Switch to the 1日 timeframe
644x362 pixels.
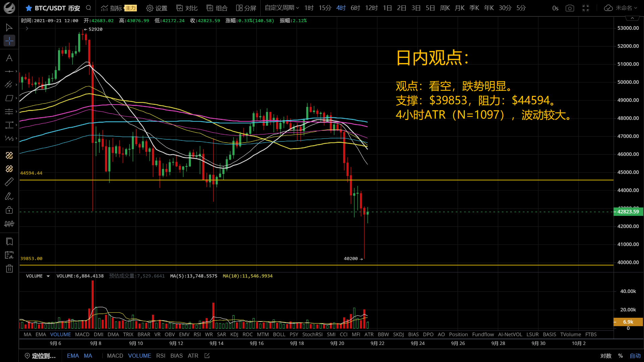tap(387, 8)
